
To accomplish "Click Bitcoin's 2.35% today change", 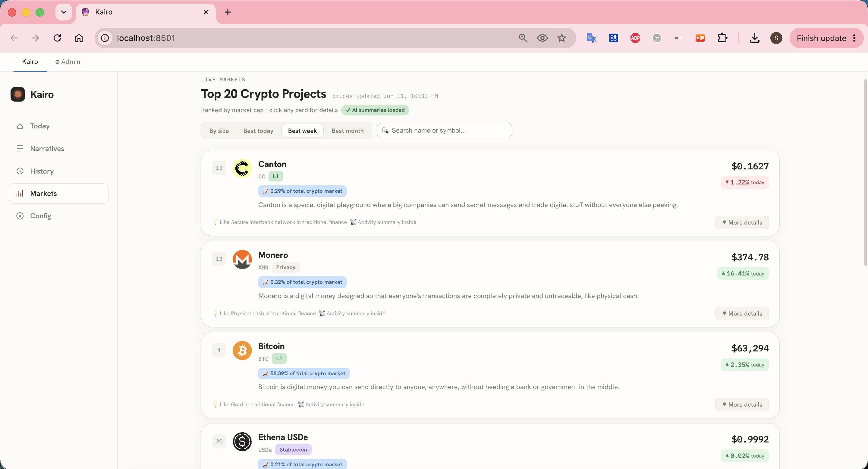I will pos(745,364).
